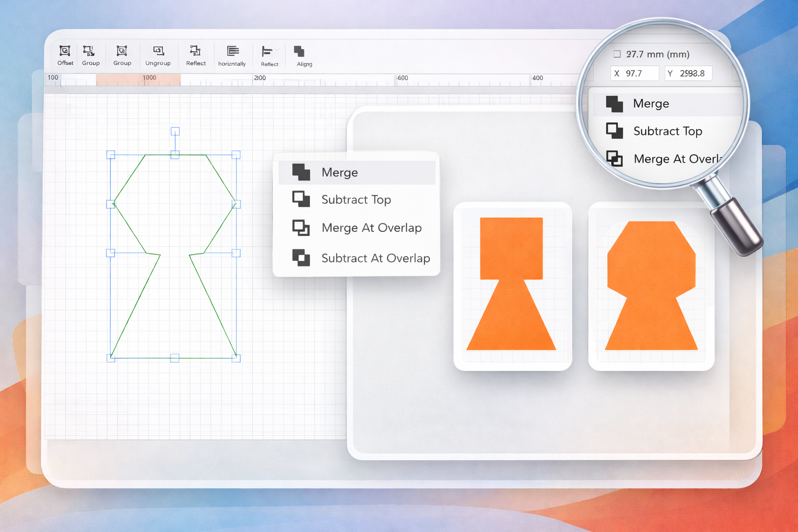This screenshot has width=798, height=532.
Task: Click the Y coordinate input field
Action: coord(688,74)
